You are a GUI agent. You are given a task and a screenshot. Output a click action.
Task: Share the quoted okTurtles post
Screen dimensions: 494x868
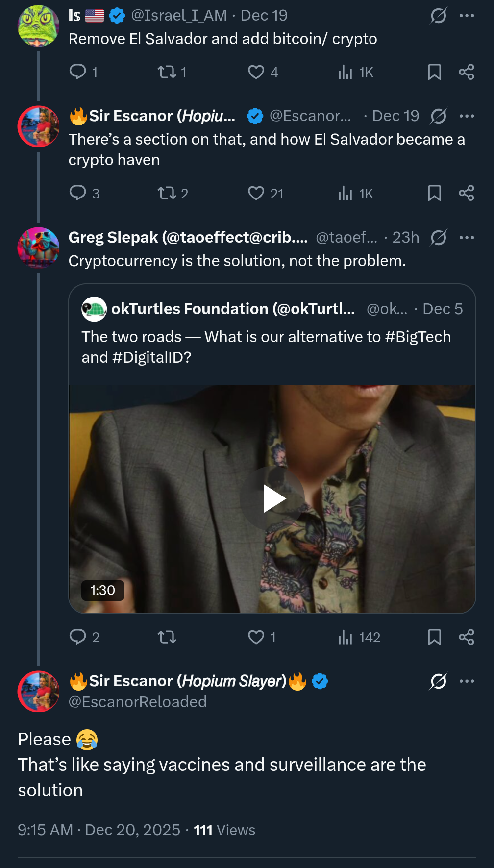pos(466,637)
